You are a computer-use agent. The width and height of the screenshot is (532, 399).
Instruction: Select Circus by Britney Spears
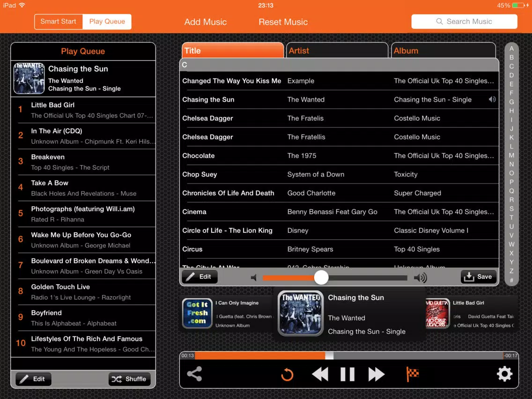[339, 249]
